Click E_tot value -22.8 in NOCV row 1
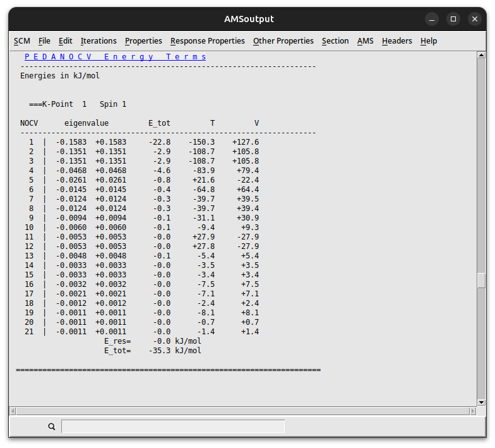The image size is (495, 448). click(159, 142)
